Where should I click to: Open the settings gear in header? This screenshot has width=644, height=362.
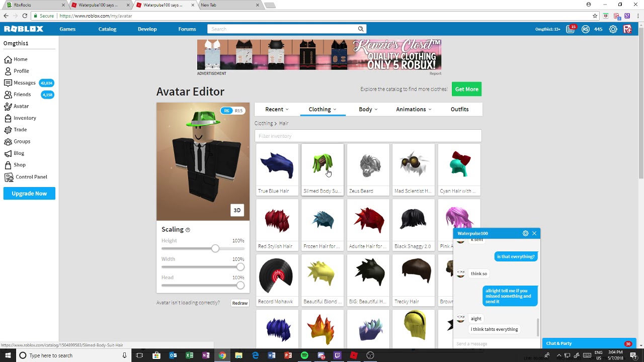[x=613, y=29]
